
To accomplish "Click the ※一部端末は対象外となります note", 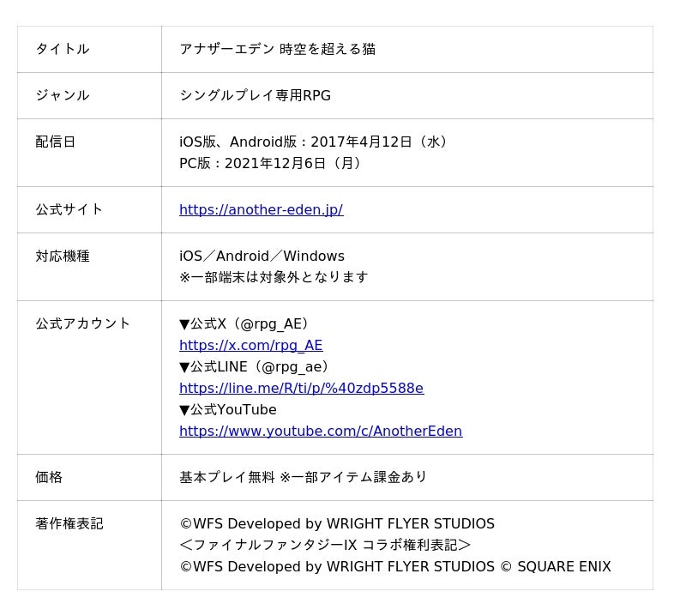I will click(274, 277).
